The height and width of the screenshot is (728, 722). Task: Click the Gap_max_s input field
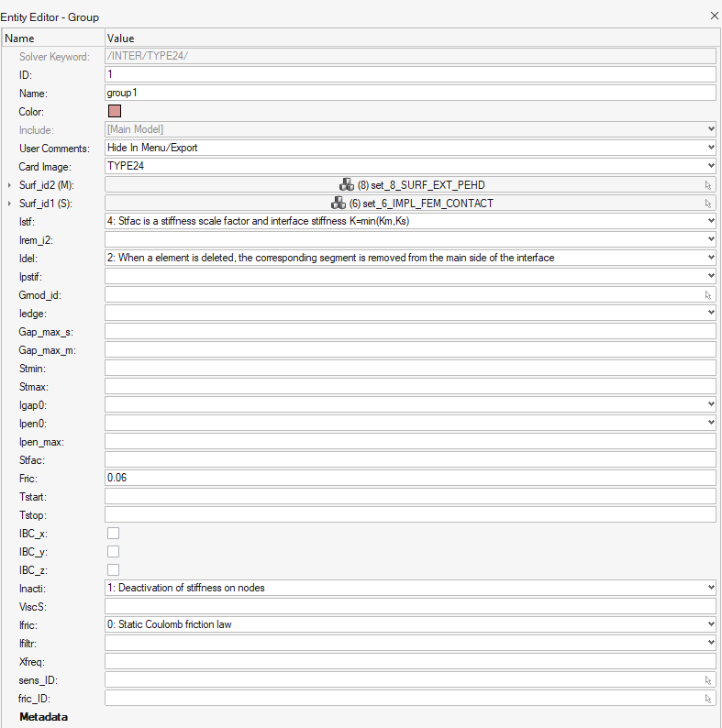pyautogui.click(x=410, y=331)
